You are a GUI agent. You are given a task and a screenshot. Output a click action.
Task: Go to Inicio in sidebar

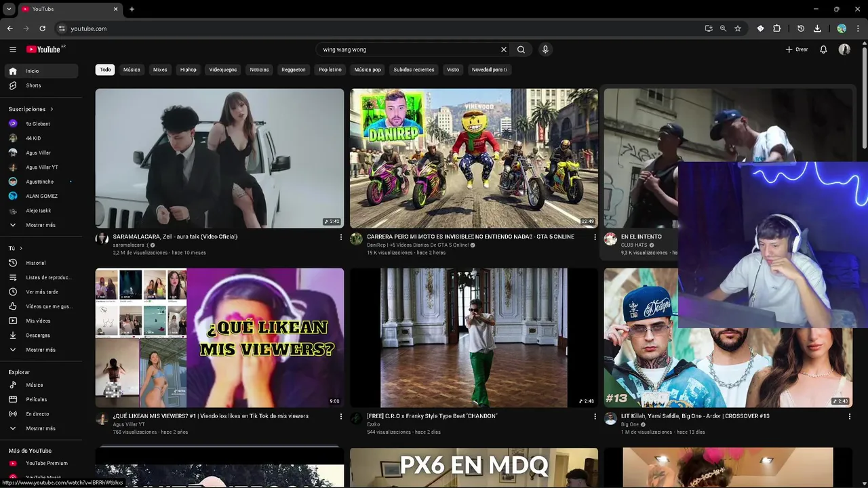pyautogui.click(x=41, y=71)
